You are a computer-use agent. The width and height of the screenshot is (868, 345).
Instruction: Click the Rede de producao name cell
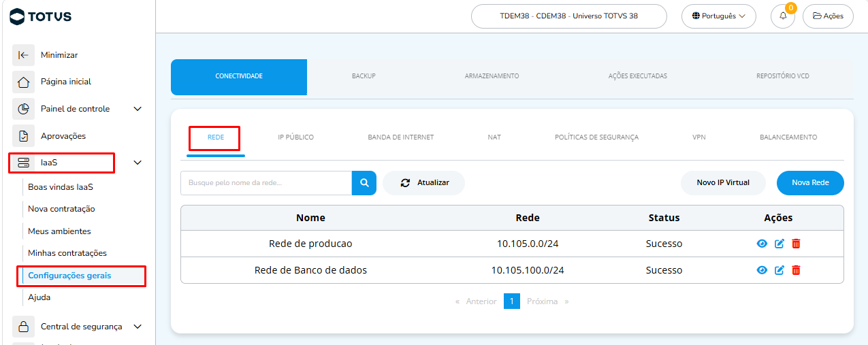pos(310,244)
